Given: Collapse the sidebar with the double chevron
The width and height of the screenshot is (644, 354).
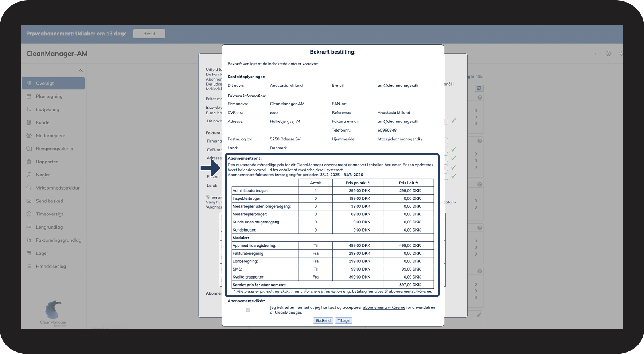Looking at the screenshot, I should (x=81, y=70).
